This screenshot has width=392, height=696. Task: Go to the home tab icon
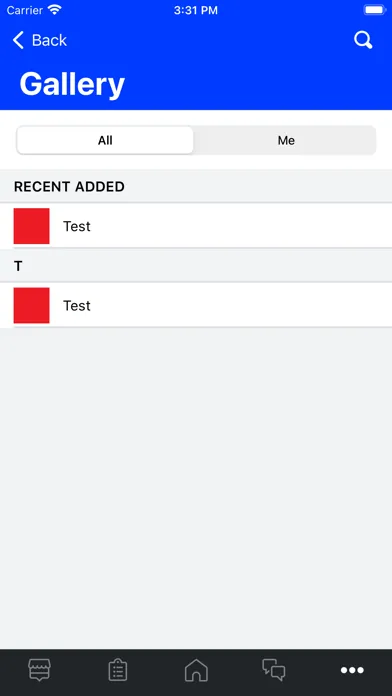click(x=196, y=670)
